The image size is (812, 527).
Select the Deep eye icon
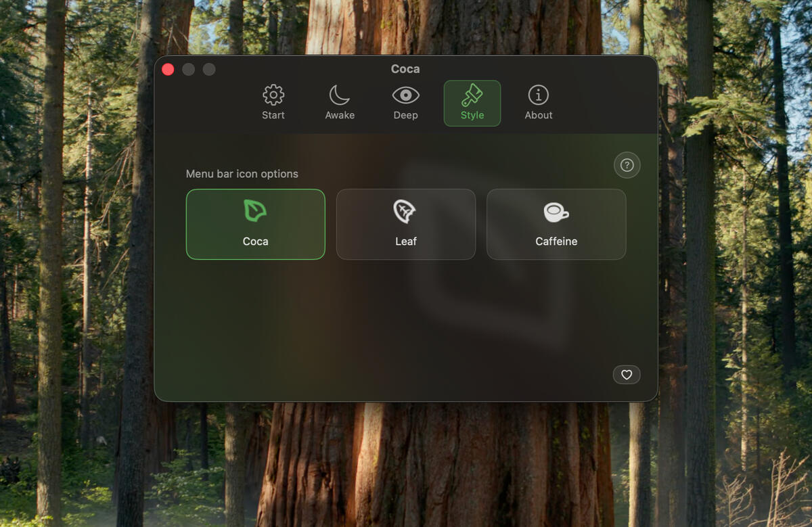click(405, 95)
